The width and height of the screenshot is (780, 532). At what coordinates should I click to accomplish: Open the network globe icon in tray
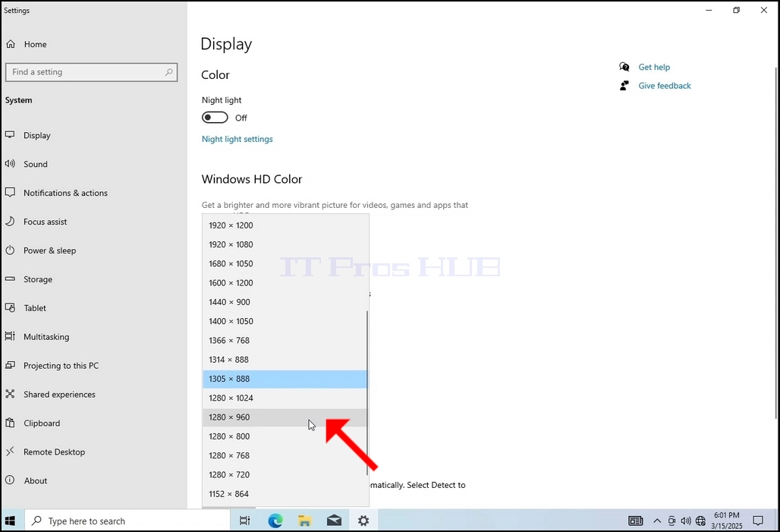click(x=700, y=521)
